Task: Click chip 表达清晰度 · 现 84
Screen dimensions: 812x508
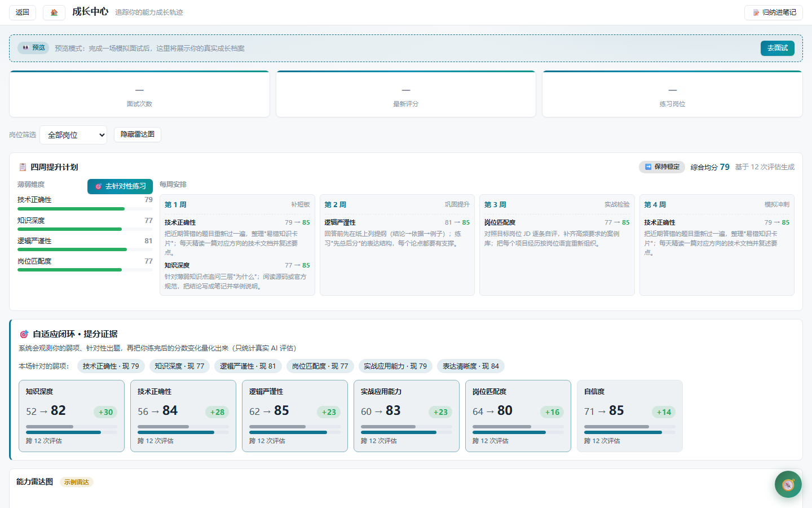Action: [x=471, y=366]
